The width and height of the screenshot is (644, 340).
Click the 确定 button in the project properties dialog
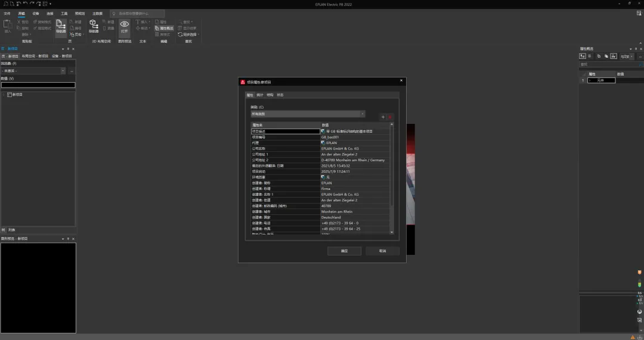tap(344, 251)
